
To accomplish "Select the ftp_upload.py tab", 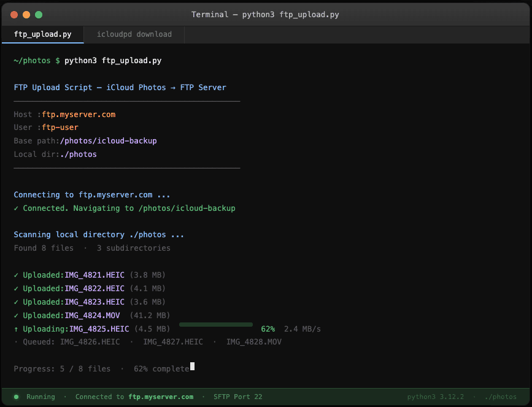I will tap(42, 35).
